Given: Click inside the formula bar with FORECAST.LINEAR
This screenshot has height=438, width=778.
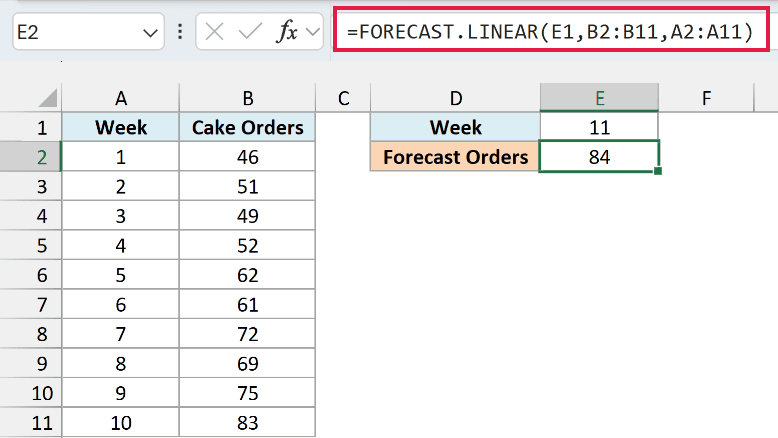Looking at the screenshot, I should pyautogui.click(x=551, y=32).
